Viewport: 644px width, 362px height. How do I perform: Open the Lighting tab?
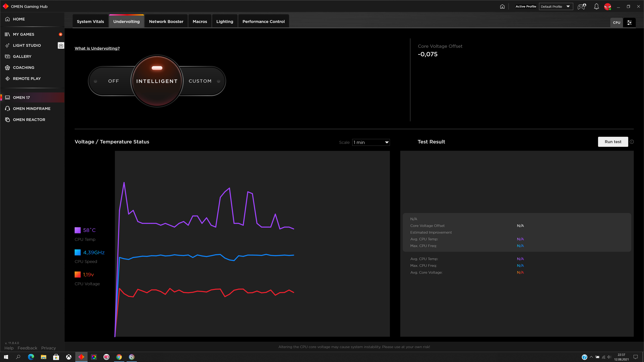[x=225, y=21]
